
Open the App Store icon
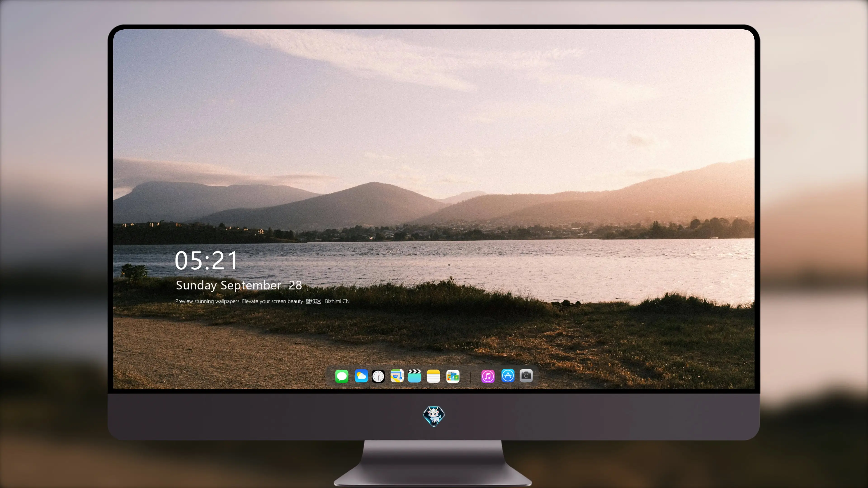coord(508,375)
